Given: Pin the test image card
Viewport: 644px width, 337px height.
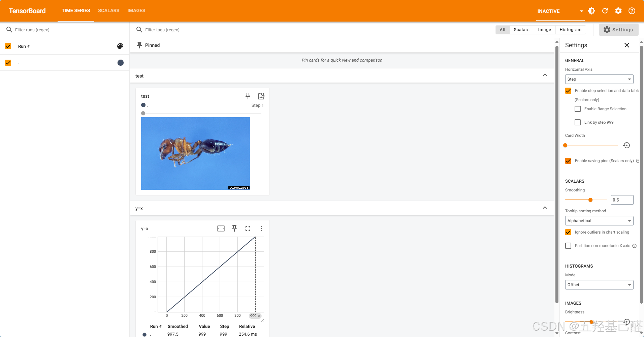Looking at the screenshot, I should [248, 96].
